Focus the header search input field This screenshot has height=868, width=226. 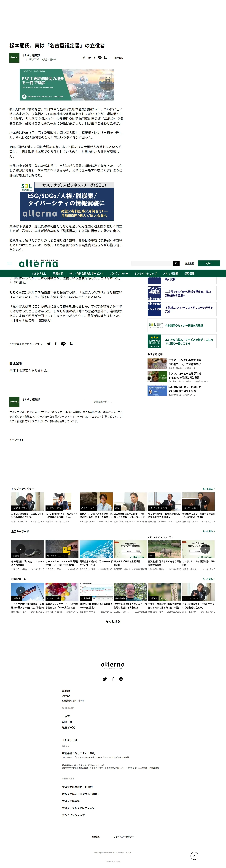coord(152,263)
